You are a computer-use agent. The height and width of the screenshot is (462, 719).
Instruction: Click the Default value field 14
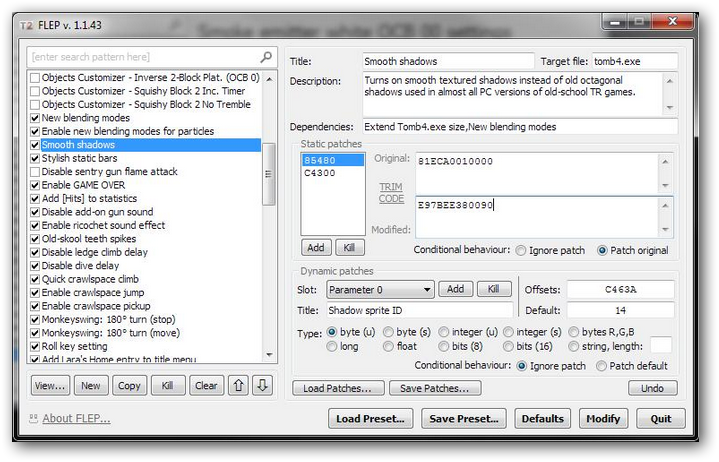click(x=620, y=310)
